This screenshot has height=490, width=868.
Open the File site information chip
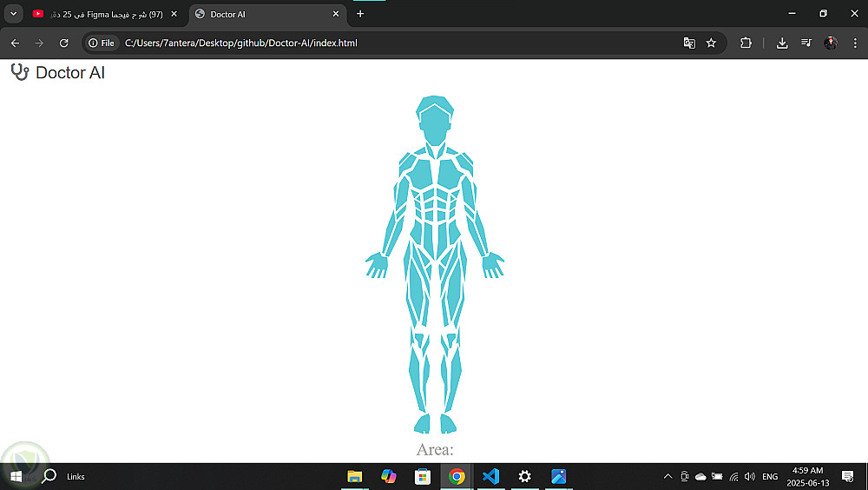[102, 43]
